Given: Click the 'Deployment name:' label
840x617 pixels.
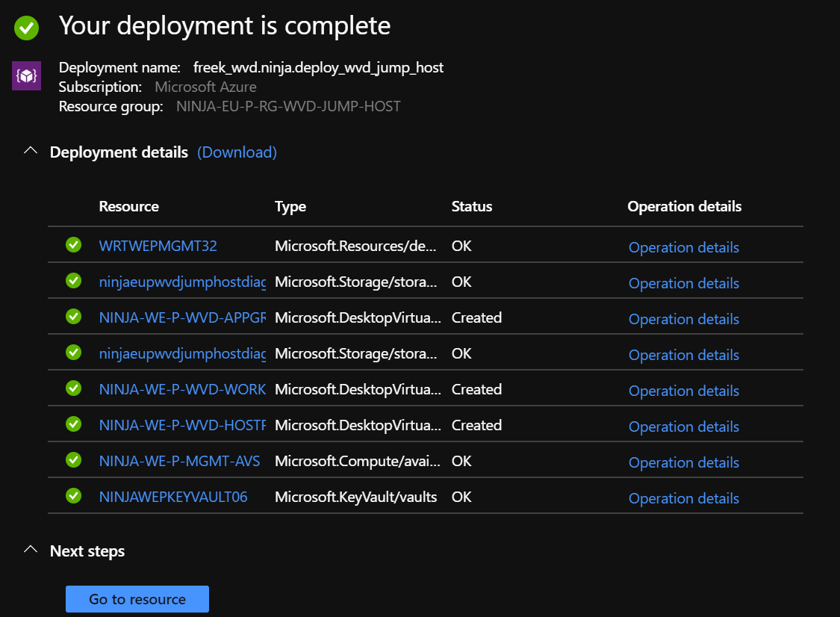Looking at the screenshot, I should pos(119,67).
